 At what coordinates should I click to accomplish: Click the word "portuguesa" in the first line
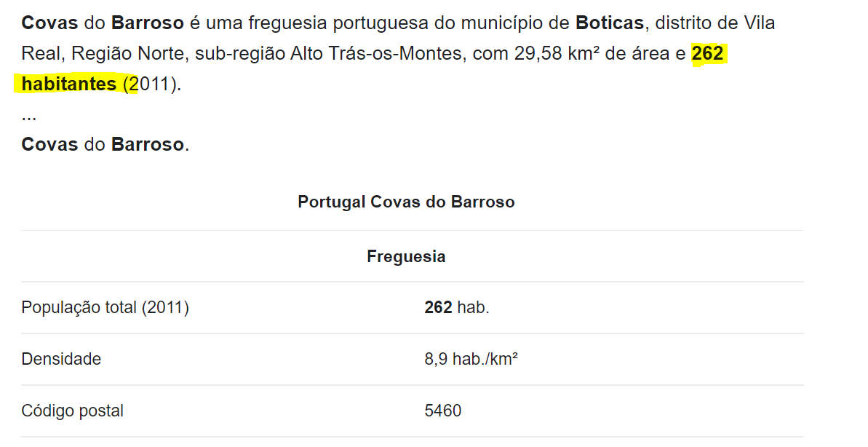373,23
